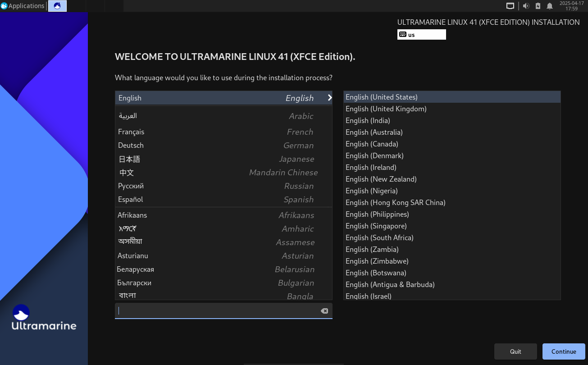Image resolution: width=588 pixels, height=365 pixels.
Task: Choose English (Botswana) locale
Action: (452, 273)
